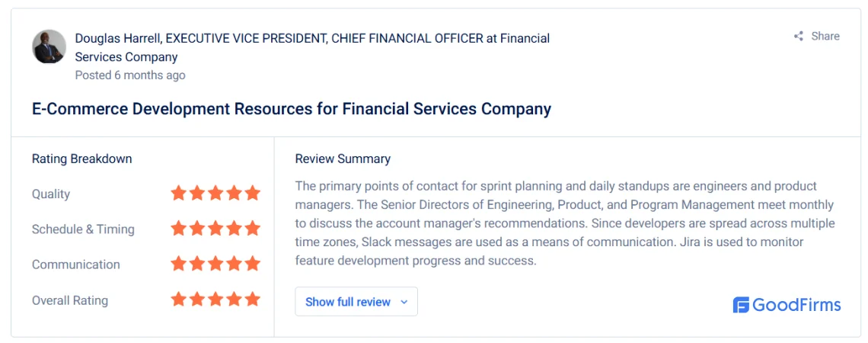Select the E-Commerce Development Resources review title
Image resolution: width=868 pixels, height=343 pixels.
[x=291, y=108]
